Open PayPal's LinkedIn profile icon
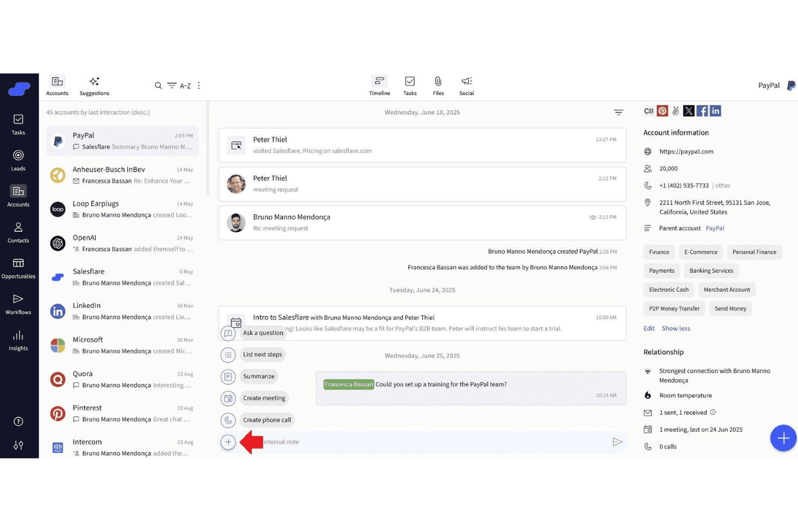 coord(716,111)
